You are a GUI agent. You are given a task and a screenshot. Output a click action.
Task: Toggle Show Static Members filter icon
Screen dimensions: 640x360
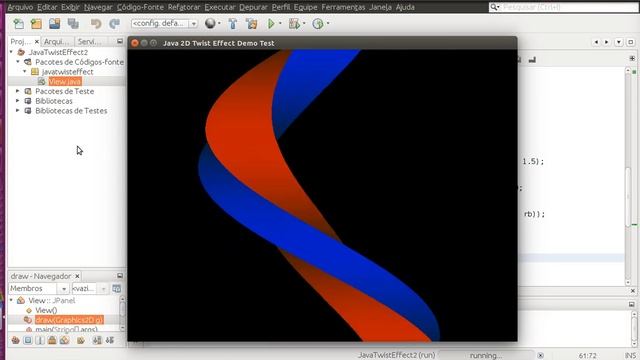coord(40,340)
